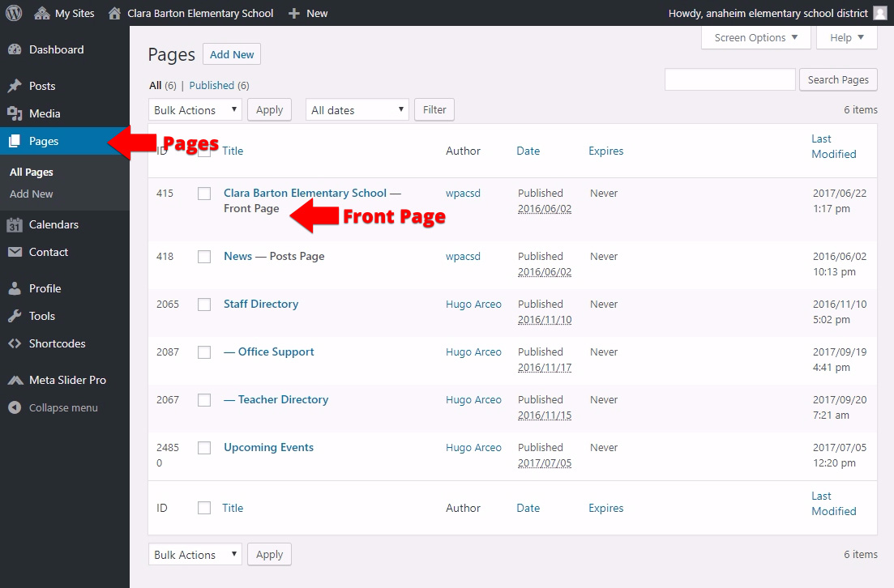
Task: Click the Filter button
Action: click(x=434, y=110)
